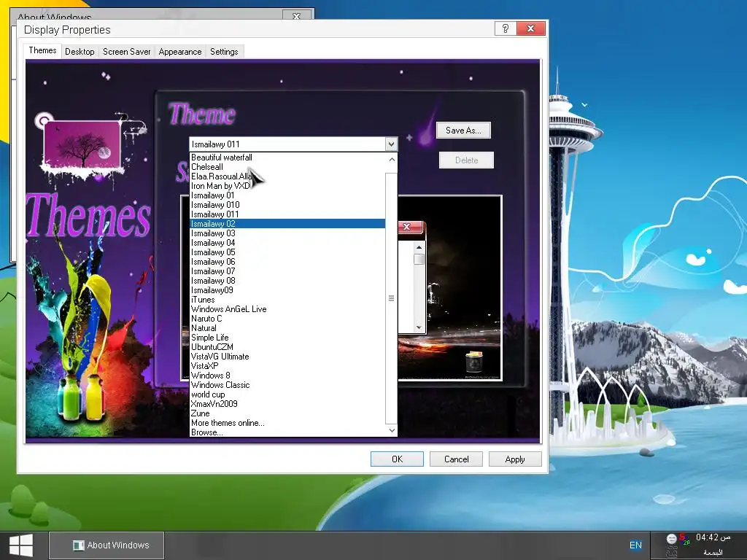
Task: Click the taskbar clock 04:42
Action: (713, 537)
